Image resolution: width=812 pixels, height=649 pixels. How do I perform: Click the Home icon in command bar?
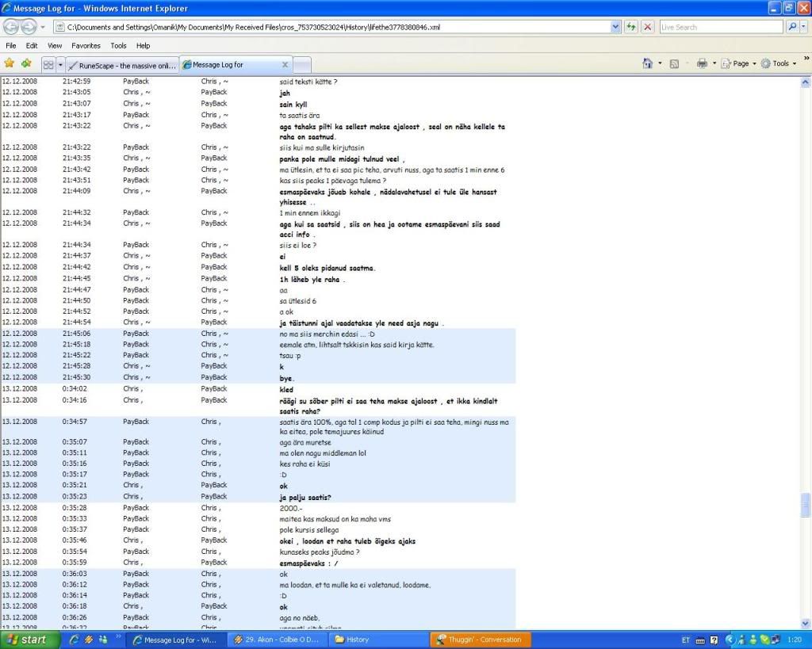point(647,63)
